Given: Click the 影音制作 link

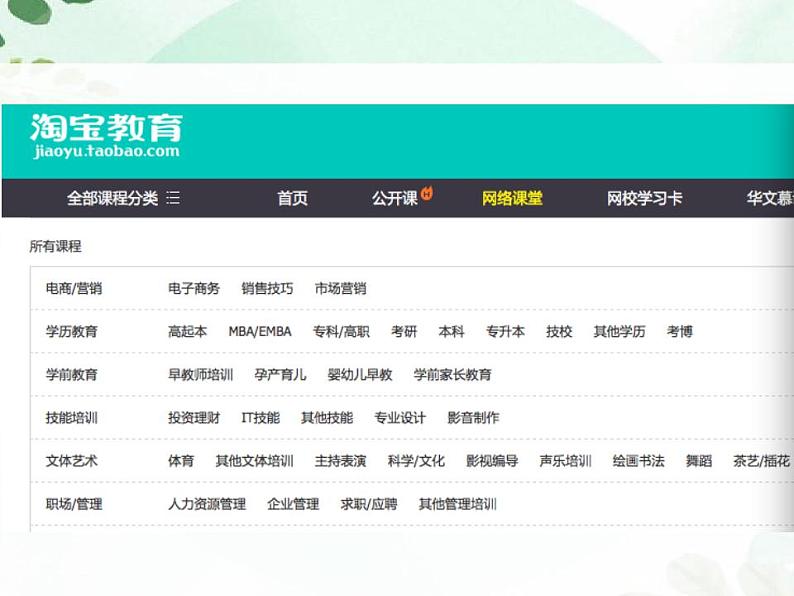Looking at the screenshot, I should coord(473,418).
